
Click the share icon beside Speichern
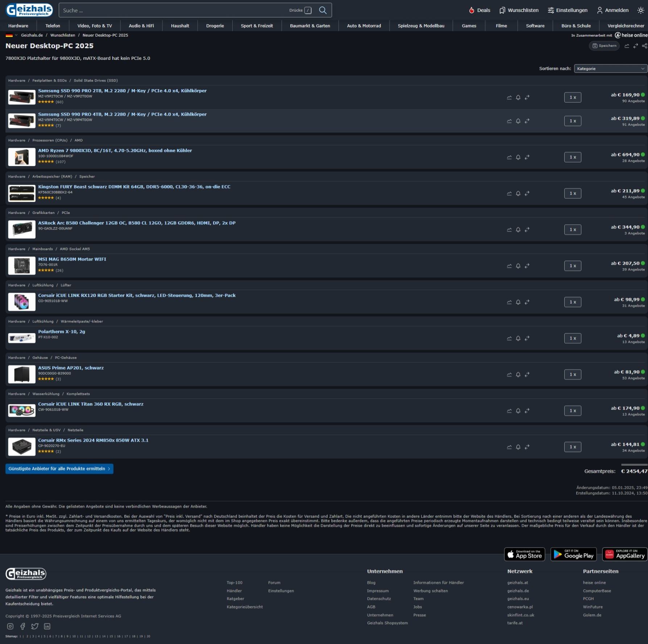(x=644, y=46)
